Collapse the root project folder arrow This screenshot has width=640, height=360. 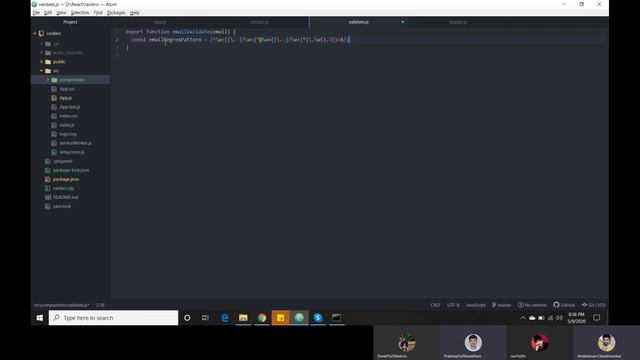click(35, 33)
